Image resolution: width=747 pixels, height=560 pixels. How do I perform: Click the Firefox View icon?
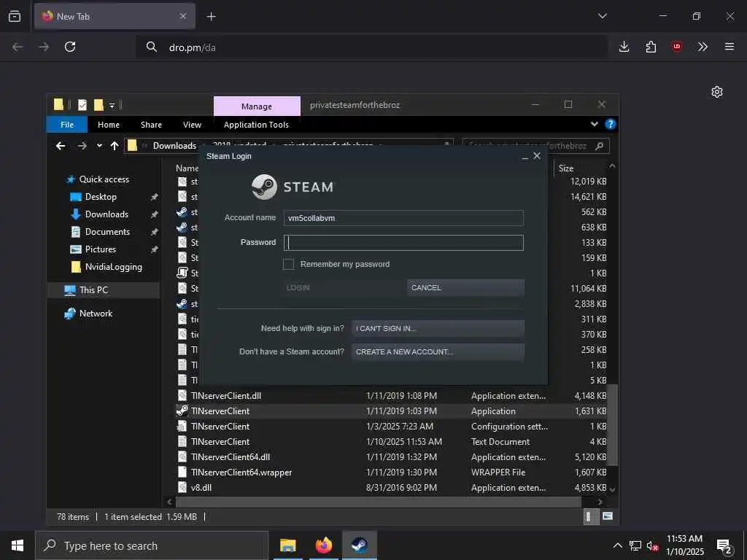coord(15,16)
